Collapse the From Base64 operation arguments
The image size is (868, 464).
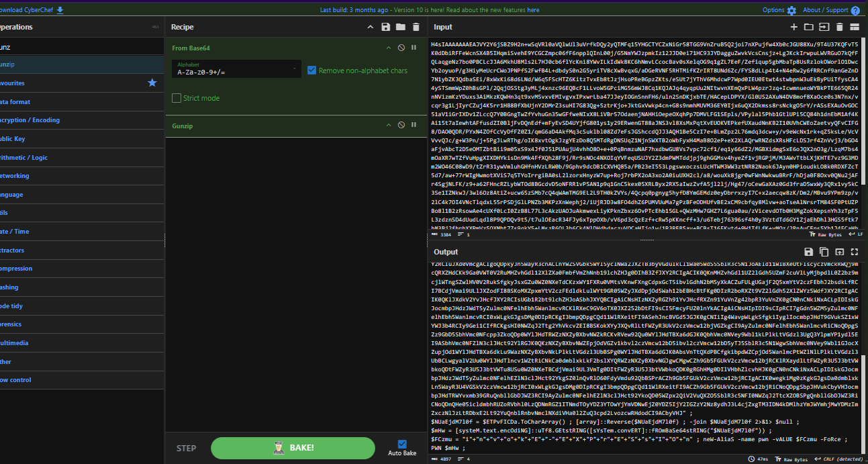click(x=388, y=48)
